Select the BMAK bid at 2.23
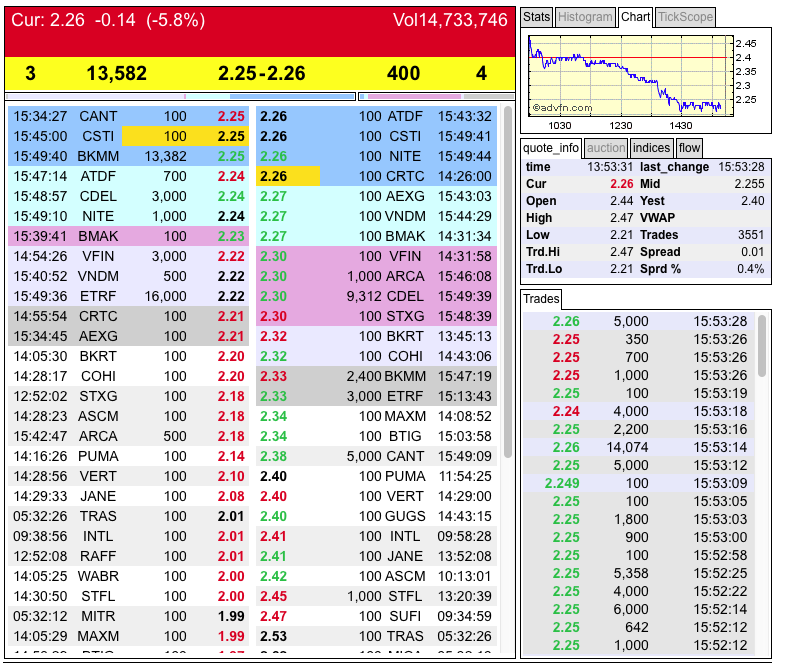The height and width of the screenshot is (663, 785). [x=129, y=236]
